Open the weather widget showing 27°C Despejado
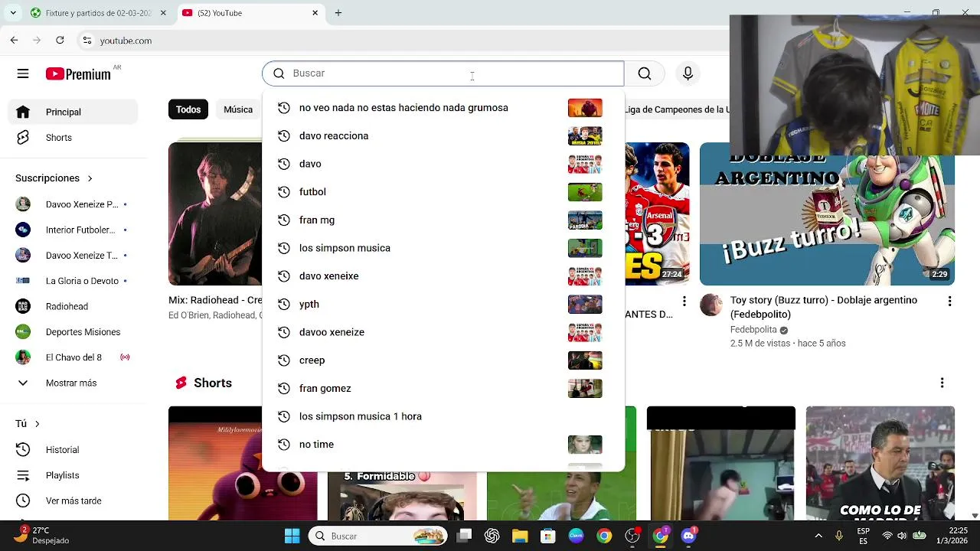Screen dimensions: 980x551 click(x=44, y=536)
